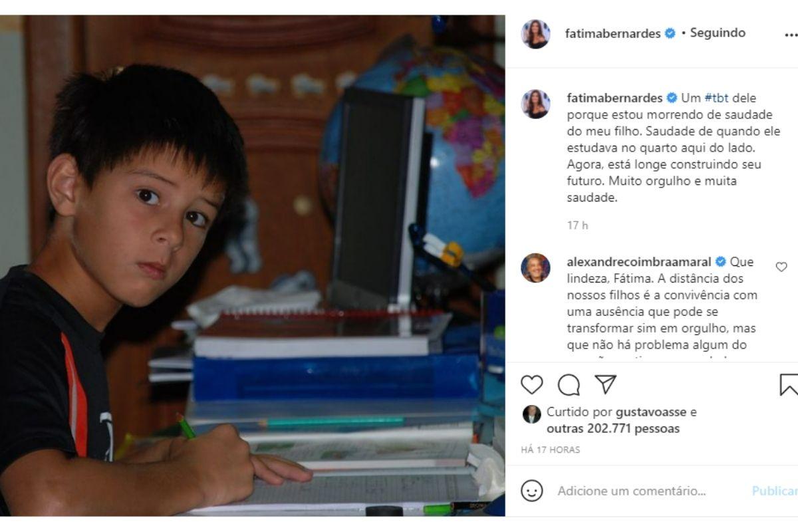Share the post with the paper plane icon

(605, 384)
